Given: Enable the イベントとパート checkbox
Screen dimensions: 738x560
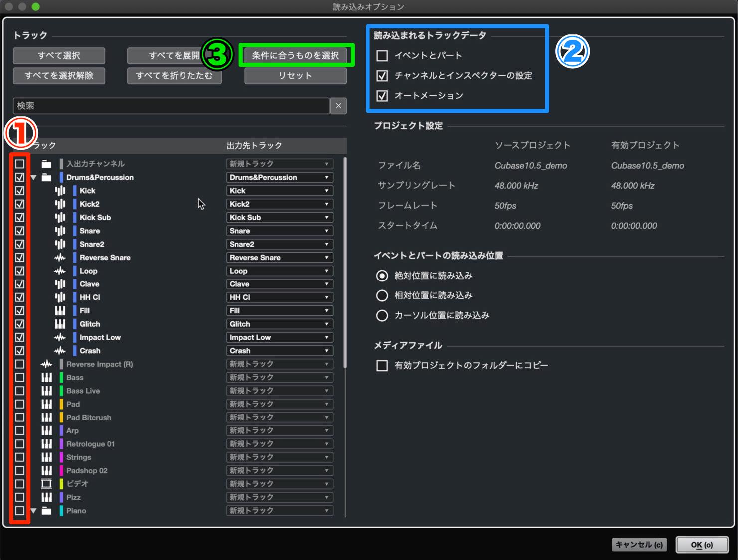Looking at the screenshot, I should coord(382,56).
